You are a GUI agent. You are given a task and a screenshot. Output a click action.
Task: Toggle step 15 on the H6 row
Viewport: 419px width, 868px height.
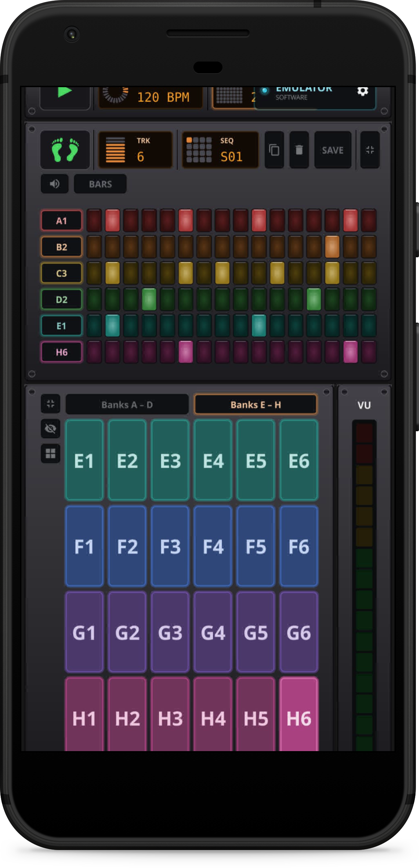pos(350,352)
